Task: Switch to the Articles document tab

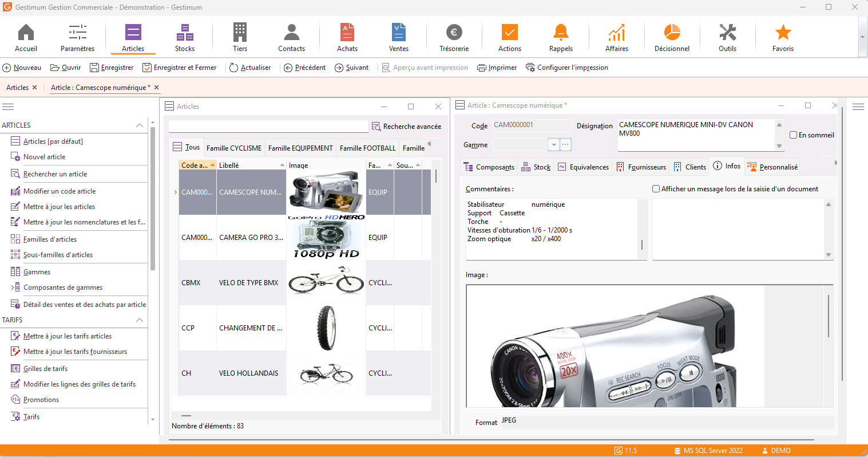Action: pyautogui.click(x=17, y=88)
